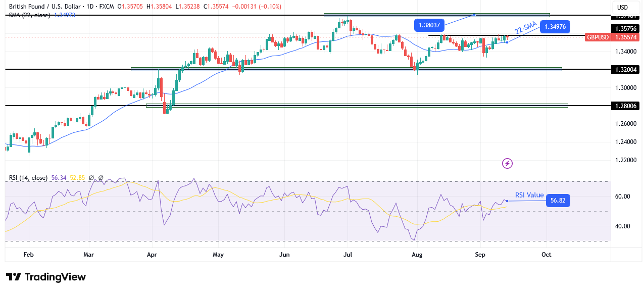Click the first Ø icon in RSI legend

pos(91,178)
